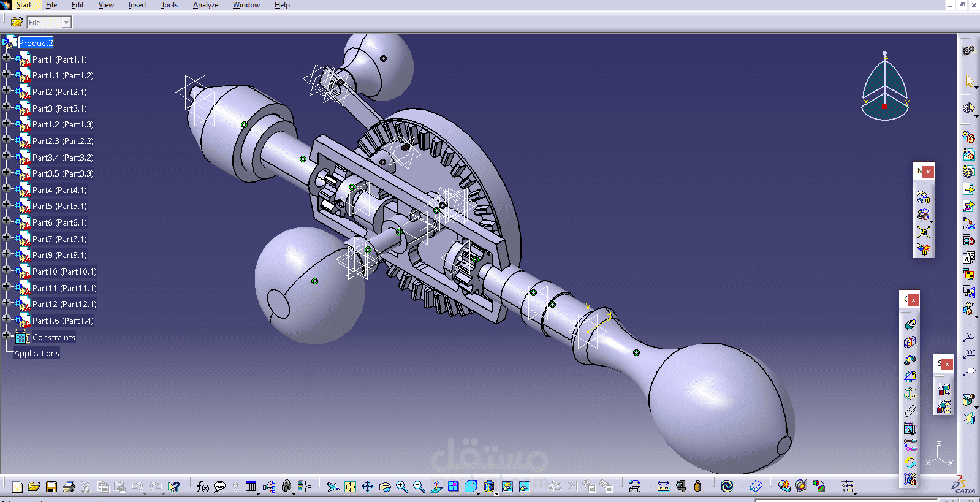Toggle Swap visible space icon
980x502 pixels.
pyautogui.click(x=524, y=487)
